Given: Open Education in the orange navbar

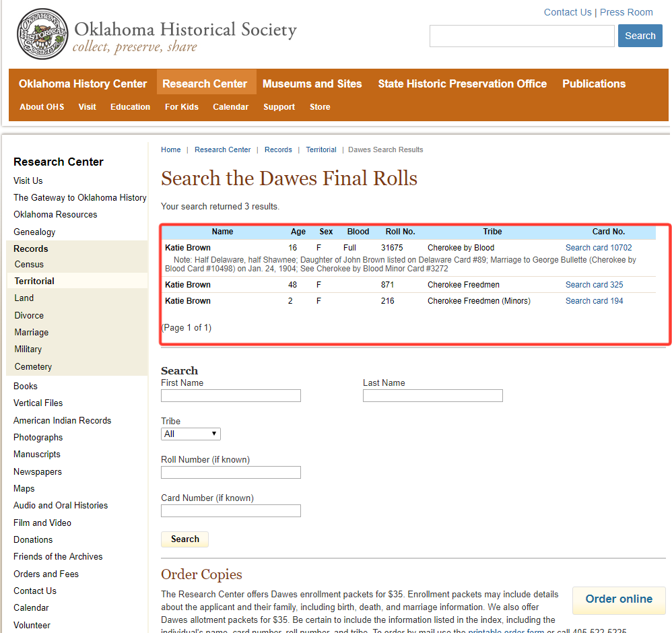Looking at the screenshot, I should pos(130,106).
